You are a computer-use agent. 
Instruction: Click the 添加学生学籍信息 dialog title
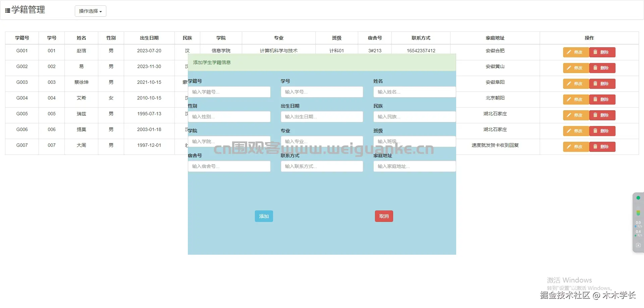[x=212, y=62]
